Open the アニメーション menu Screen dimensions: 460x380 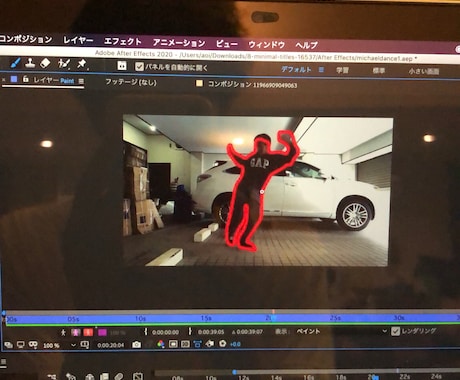(x=179, y=43)
